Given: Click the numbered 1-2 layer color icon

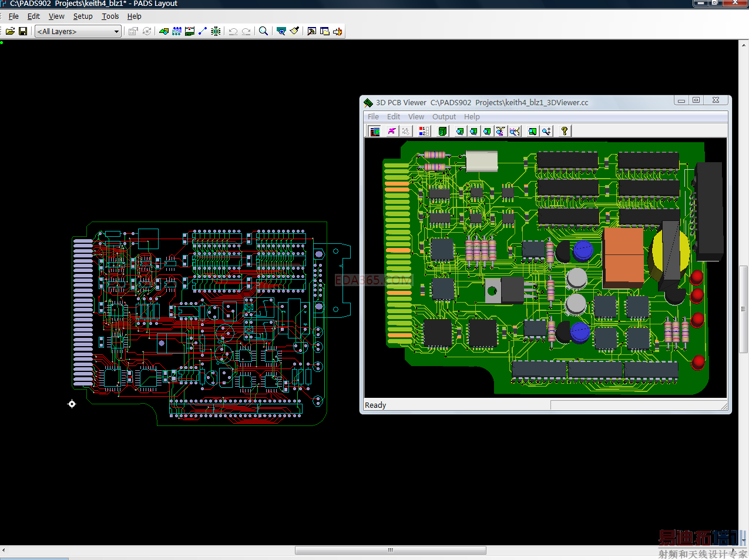Looking at the screenshot, I should (424, 131).
